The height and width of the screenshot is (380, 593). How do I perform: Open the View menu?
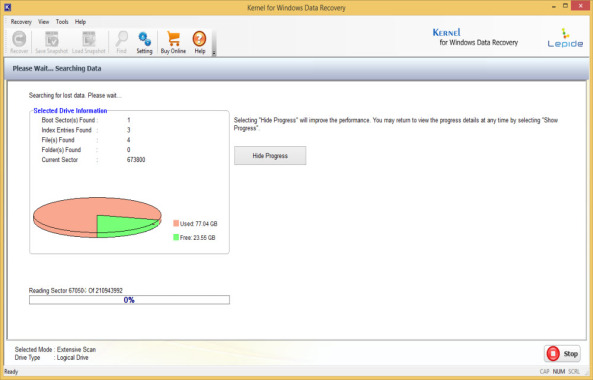point(43,22)
